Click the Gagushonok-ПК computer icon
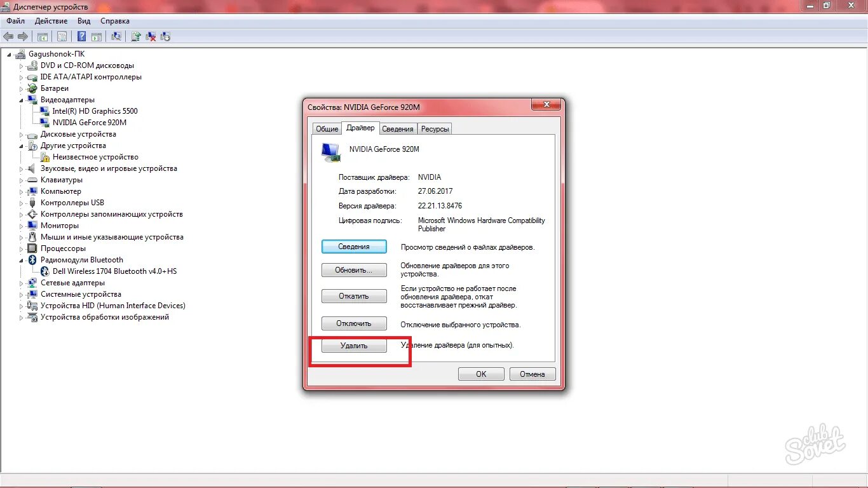This screenshot has height=488, width=868. (20, 54)
